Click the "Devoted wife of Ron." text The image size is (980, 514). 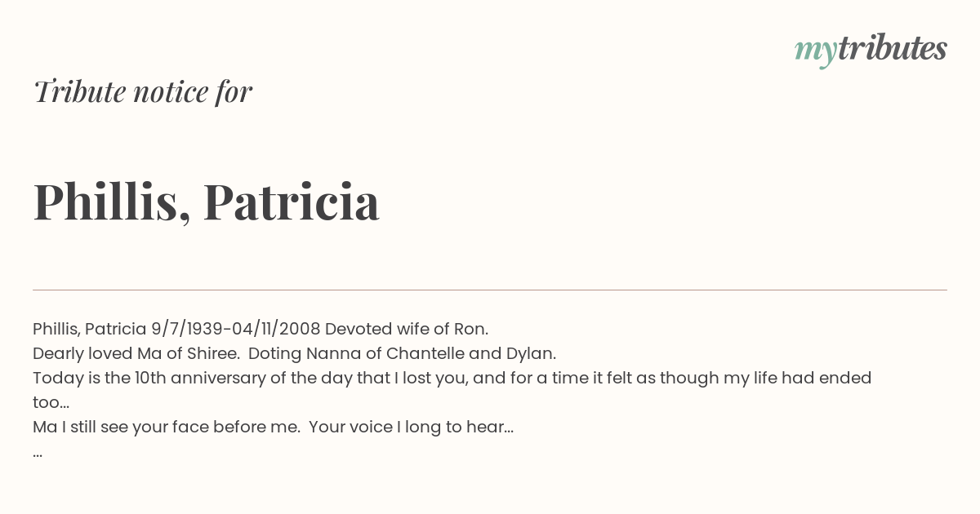pos(407,330)
